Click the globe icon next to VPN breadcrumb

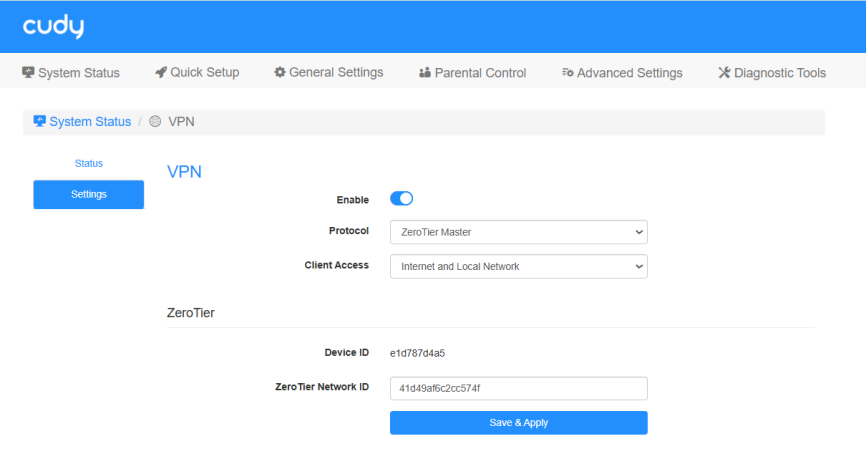tap(155, 121)
